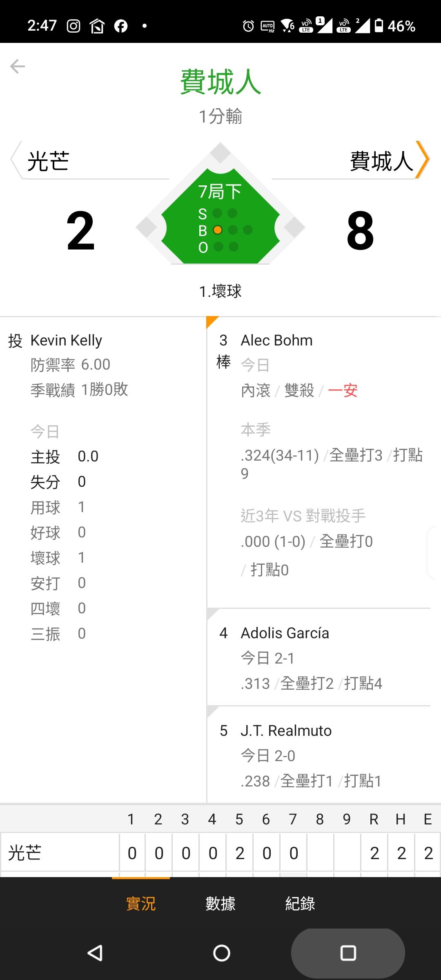Expand J.T. Realmuto's batter entry
The width and height of the screenshot is (441, 980).
(x=286, y=731)
